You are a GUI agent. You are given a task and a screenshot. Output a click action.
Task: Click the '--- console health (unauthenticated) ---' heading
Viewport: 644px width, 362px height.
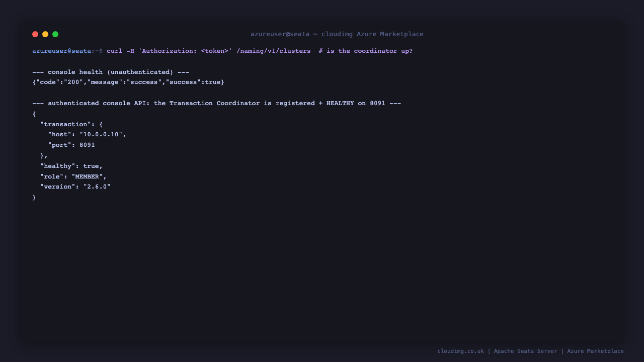(x=111, y=72)
